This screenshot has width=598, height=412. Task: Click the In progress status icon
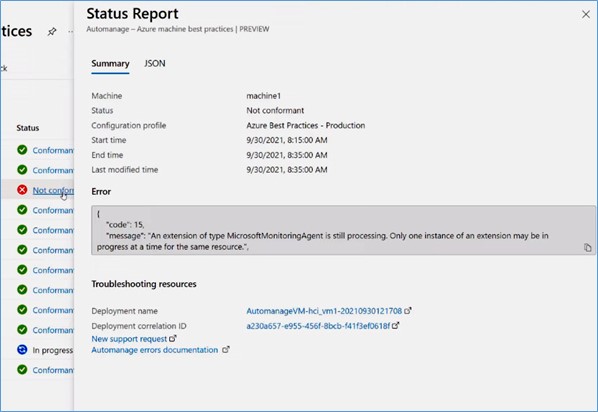click(x=22, y=349)
